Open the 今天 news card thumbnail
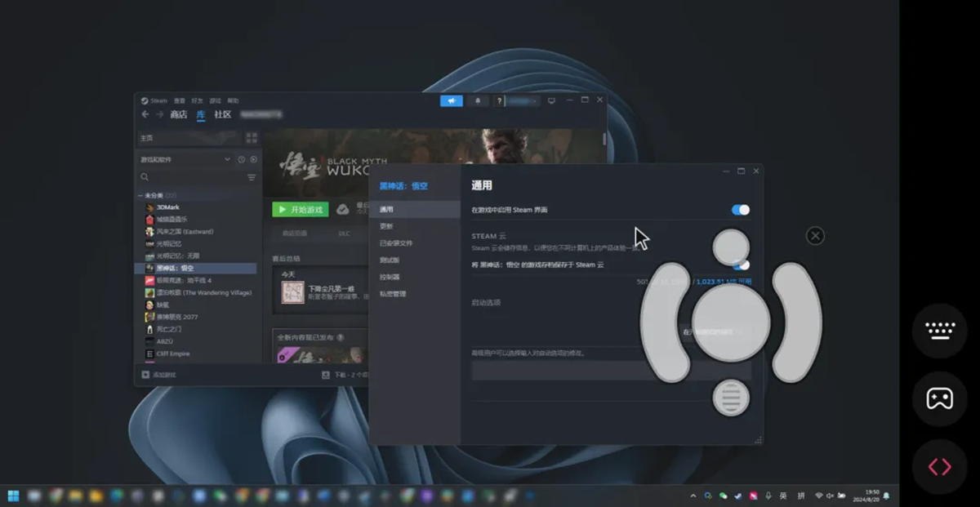 [293, 292]
